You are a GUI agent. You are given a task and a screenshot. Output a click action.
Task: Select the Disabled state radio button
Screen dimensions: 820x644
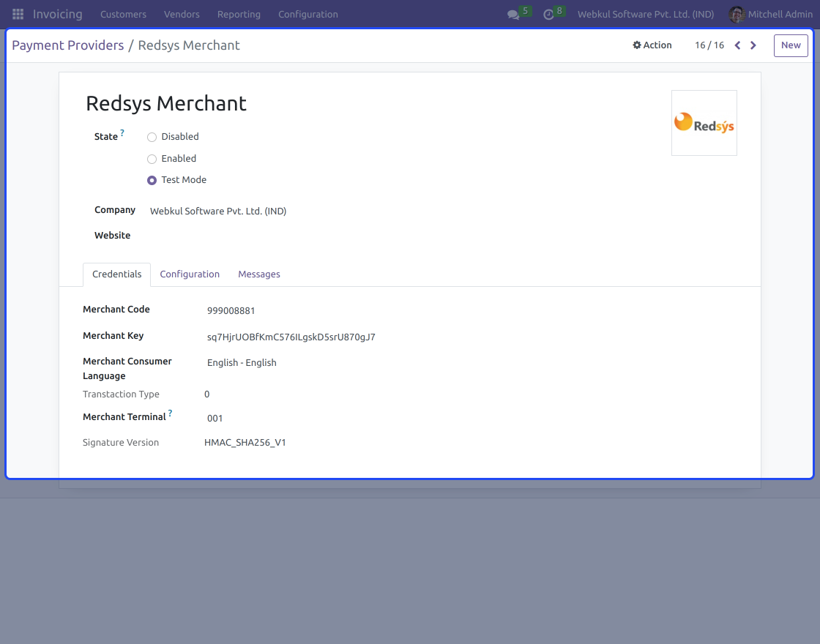pos(152,137)
